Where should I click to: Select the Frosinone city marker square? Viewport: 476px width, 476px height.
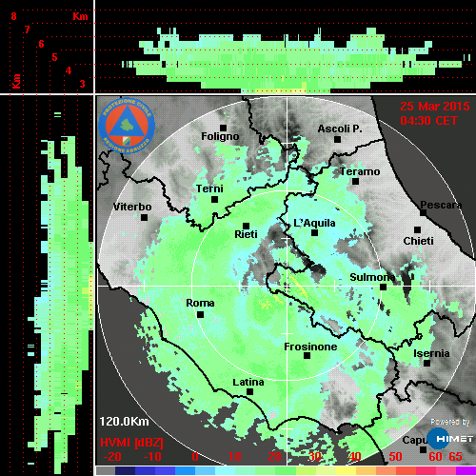coord(307,356)
